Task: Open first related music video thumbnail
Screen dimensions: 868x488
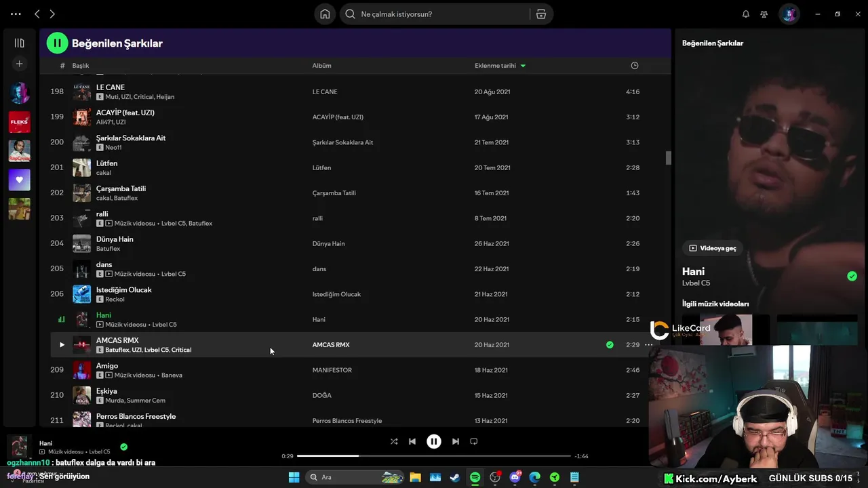Action: [726, 329]
